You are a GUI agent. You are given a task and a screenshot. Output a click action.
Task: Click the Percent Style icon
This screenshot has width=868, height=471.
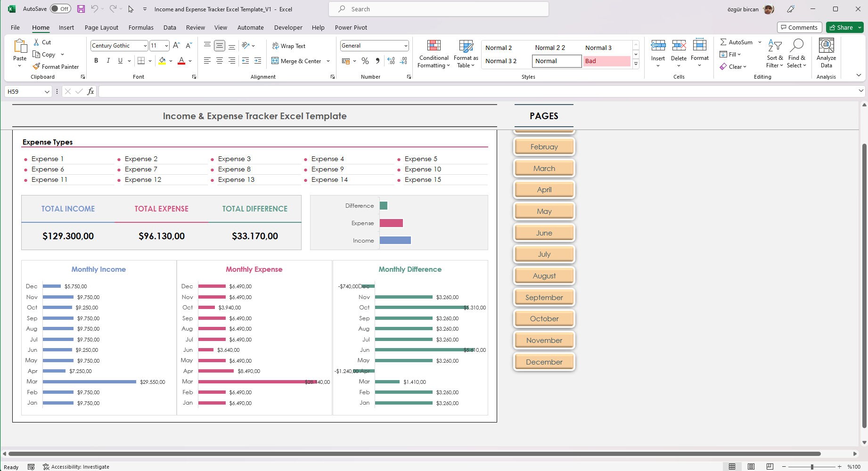pos(365,61)
